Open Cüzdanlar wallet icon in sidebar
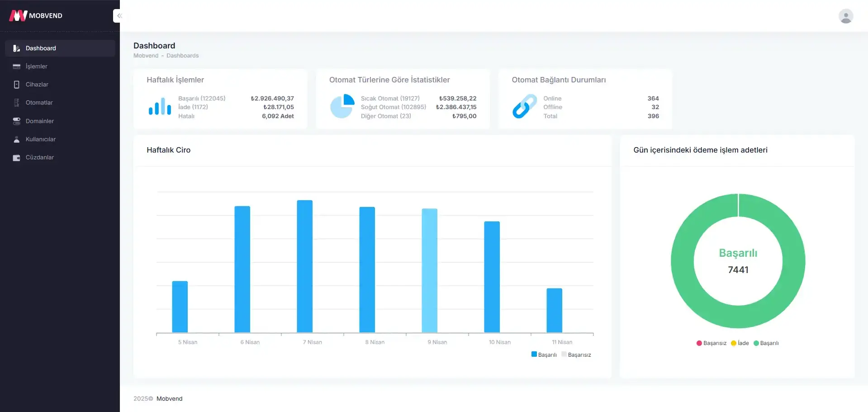The width and height of the screenshot is (868, 412). (x=17, y=158)
